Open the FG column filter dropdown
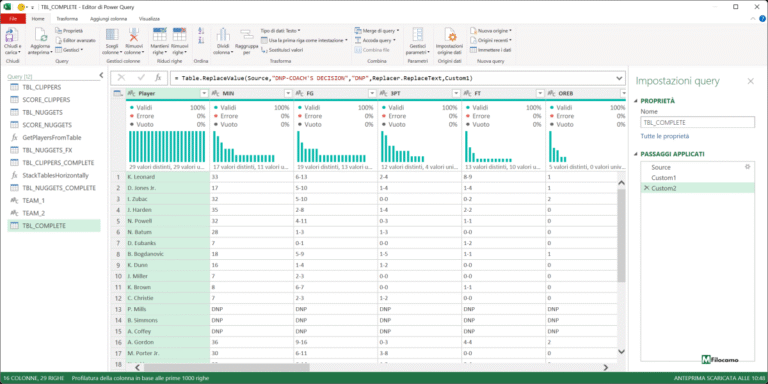This screenshot has width=768, height=384. pyautogui.click(x=372, y=93)
